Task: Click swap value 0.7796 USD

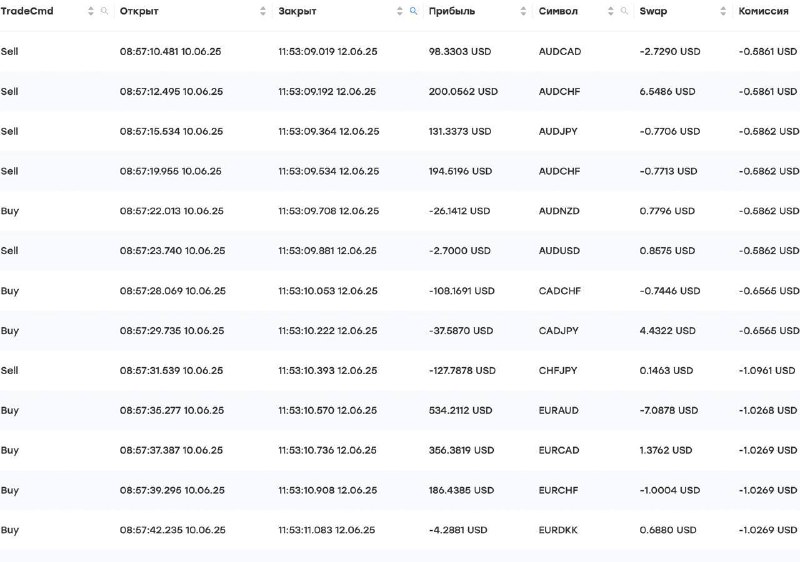Action: (x=667, y=211)
